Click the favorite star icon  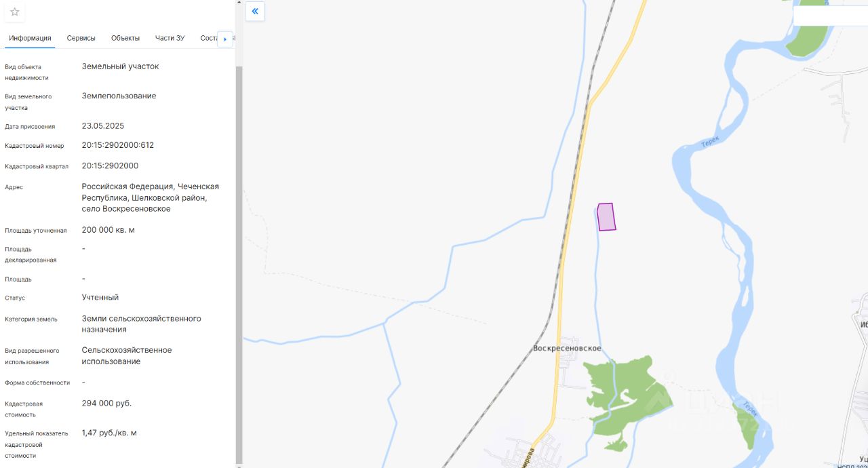(x=15, y=12)
